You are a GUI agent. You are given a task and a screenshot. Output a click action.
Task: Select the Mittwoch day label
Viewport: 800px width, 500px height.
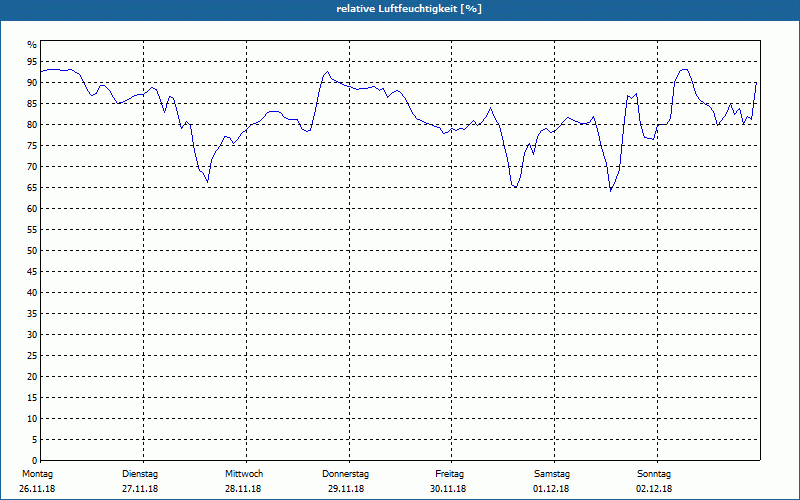coord(244,474)
